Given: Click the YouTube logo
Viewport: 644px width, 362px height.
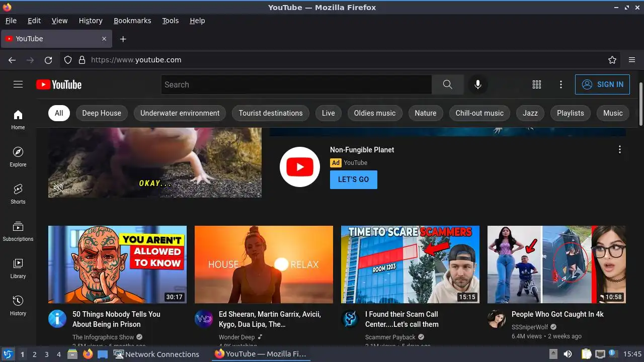Looking at the screenshot, I should pyautogui.click(x=59, y=84).
